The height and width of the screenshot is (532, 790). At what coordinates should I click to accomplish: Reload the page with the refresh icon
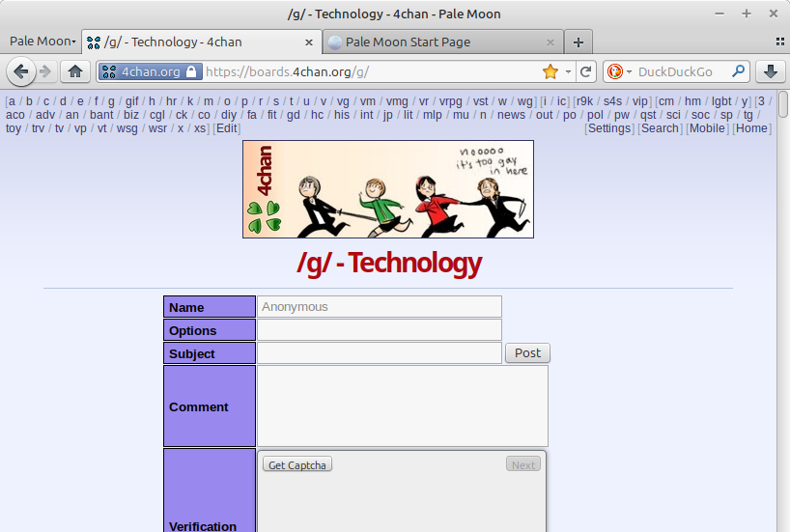(x=585, y=71)
